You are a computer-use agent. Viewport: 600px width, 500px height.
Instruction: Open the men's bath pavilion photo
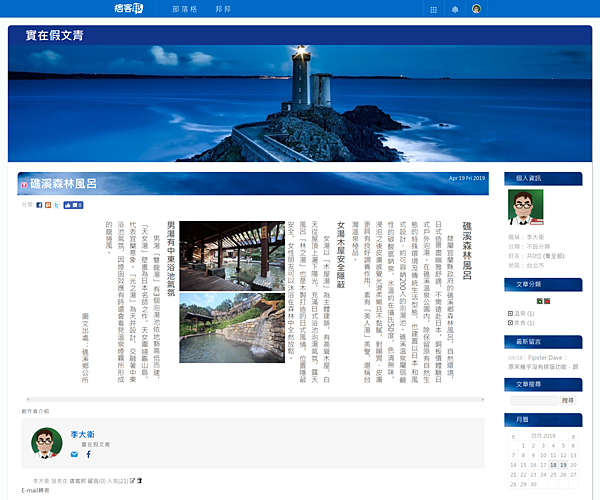232,256
